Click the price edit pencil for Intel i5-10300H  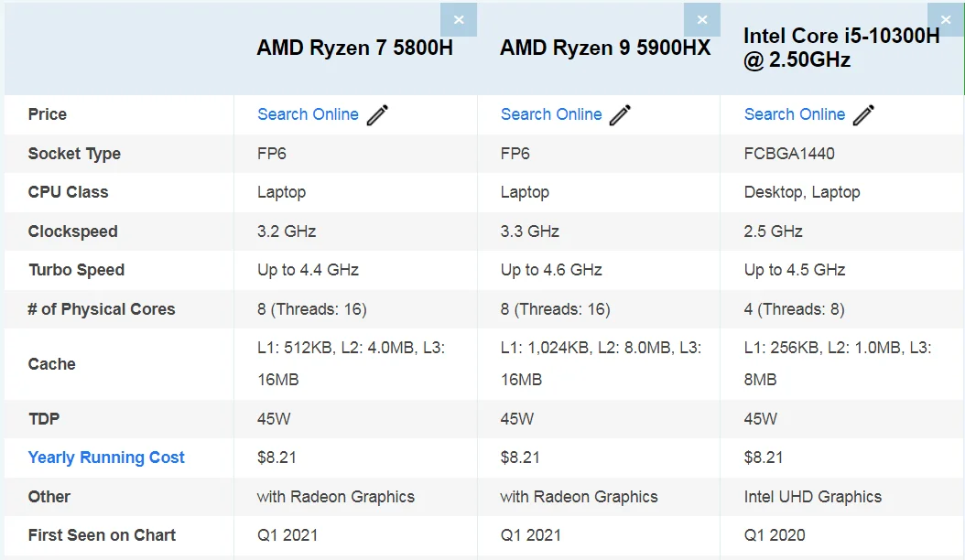click(863, 115)
